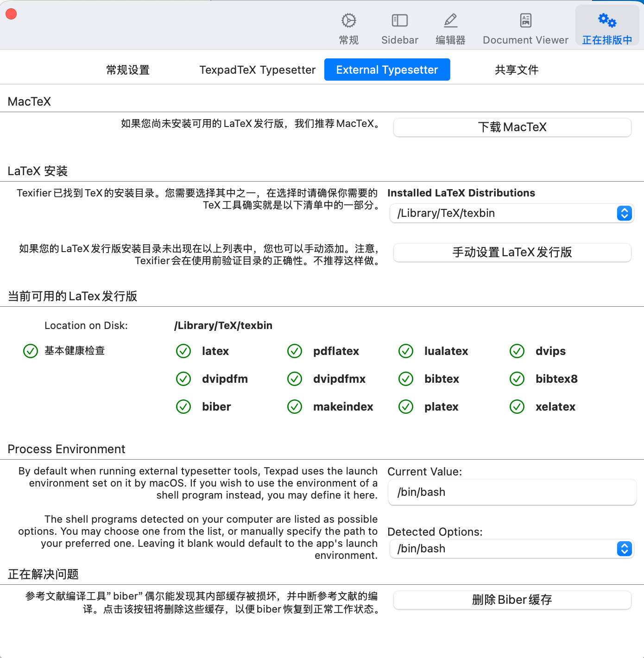Click the 基本健康检查 health check icon
Screen dimensions: 644x658
coord(30,351)
